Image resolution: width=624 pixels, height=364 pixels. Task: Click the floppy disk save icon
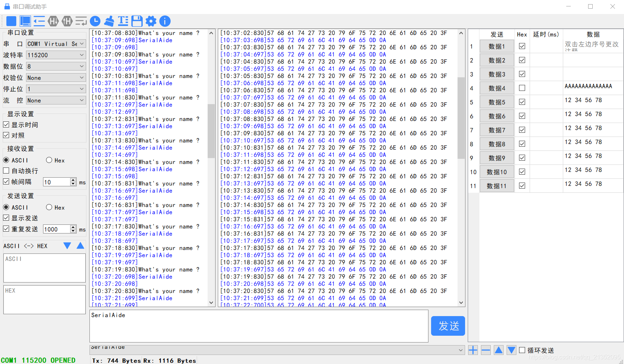pyautogui.click(x=137, y=21)
